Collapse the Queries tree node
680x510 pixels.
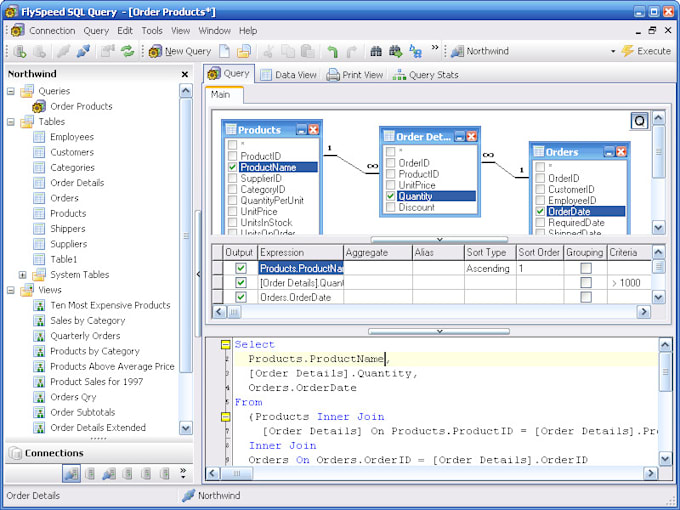point(11,91)
